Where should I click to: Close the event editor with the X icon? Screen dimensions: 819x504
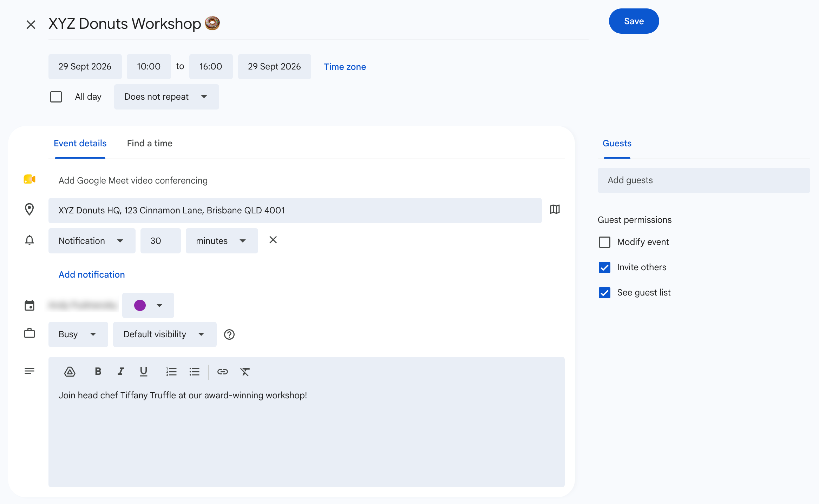coord(31,25)
